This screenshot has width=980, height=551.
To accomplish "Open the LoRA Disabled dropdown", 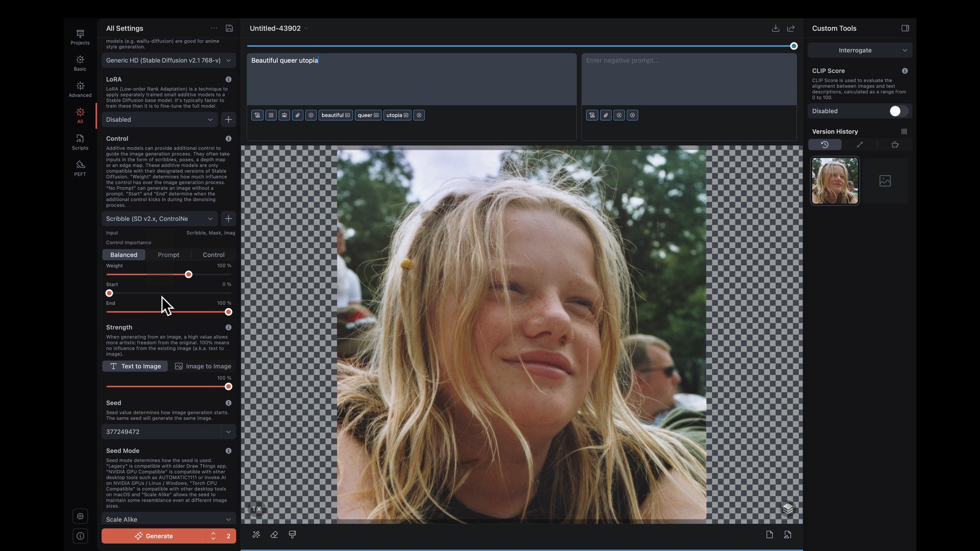I will click(x=159, y=119).
